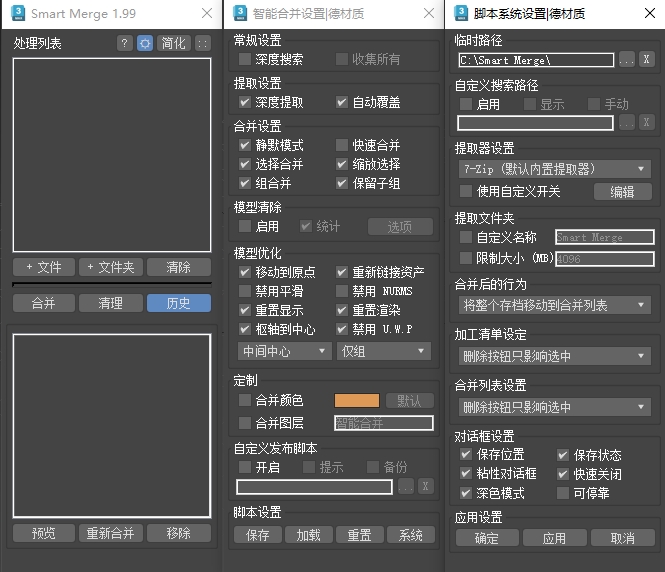The width and height of the screenshot is (665, 572).
Task: Click the + 文件 add file button
Action: (x=44, y=267)
